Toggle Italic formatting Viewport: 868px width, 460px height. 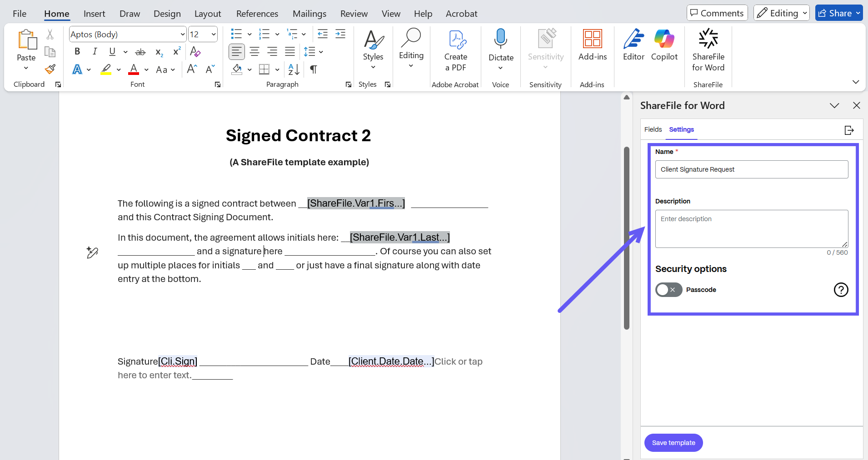(x=95, y=52)
